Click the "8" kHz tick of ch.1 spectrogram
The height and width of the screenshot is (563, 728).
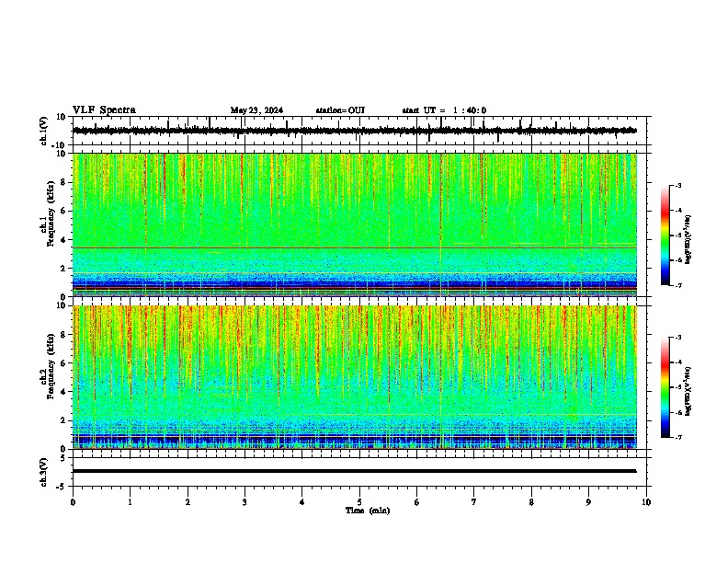(x=65, y=182)
